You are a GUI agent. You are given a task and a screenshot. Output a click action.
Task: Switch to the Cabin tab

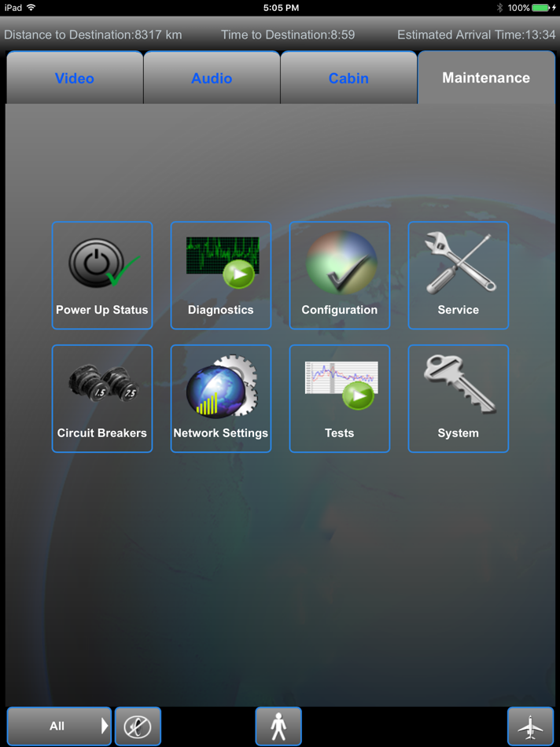click(348, 78)
